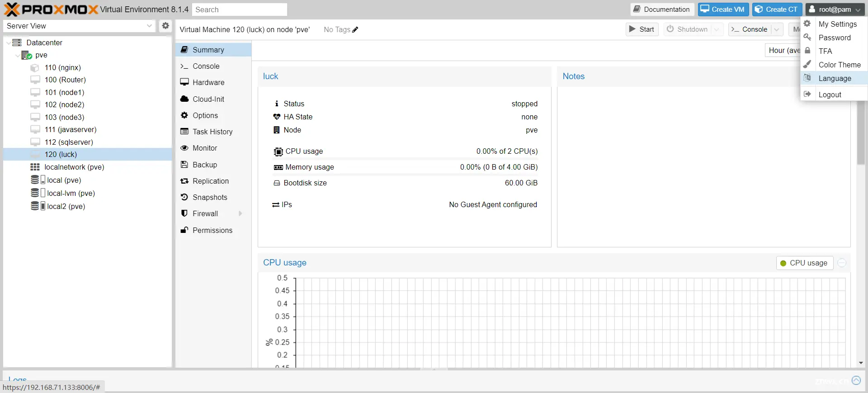
Task: Click the Monitor eye icon
Action: (x=184, y=148)
